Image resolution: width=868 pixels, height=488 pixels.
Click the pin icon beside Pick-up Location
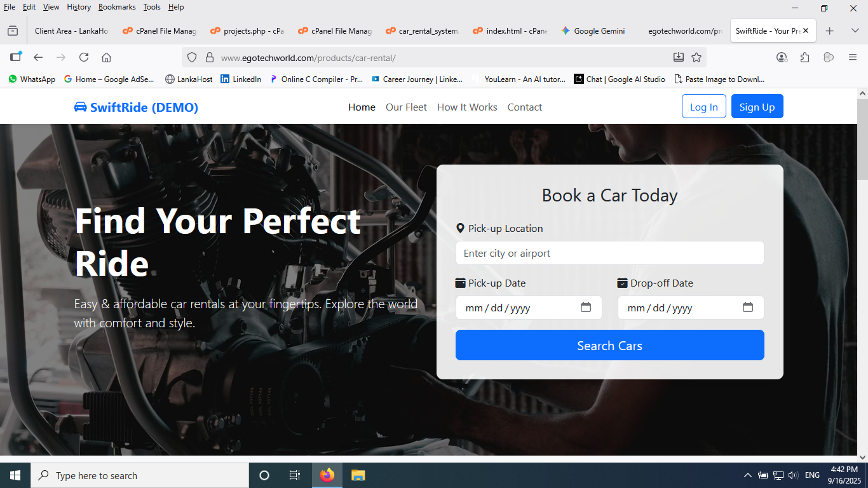pyautogui.click(x=459, y=228)
